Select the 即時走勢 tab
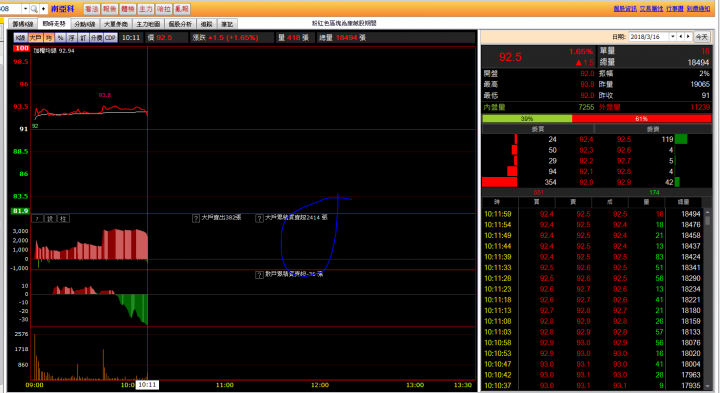This screenshot has height=393, width=720. (x=54, y=23)
